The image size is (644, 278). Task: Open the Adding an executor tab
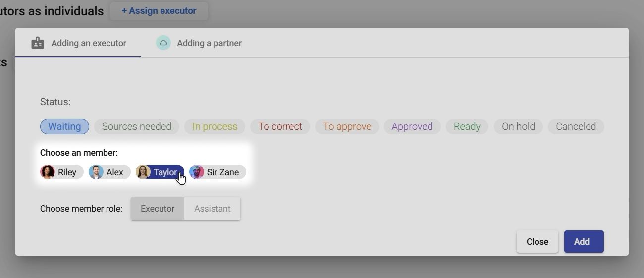pyautogui.click(x=79, y=43)
